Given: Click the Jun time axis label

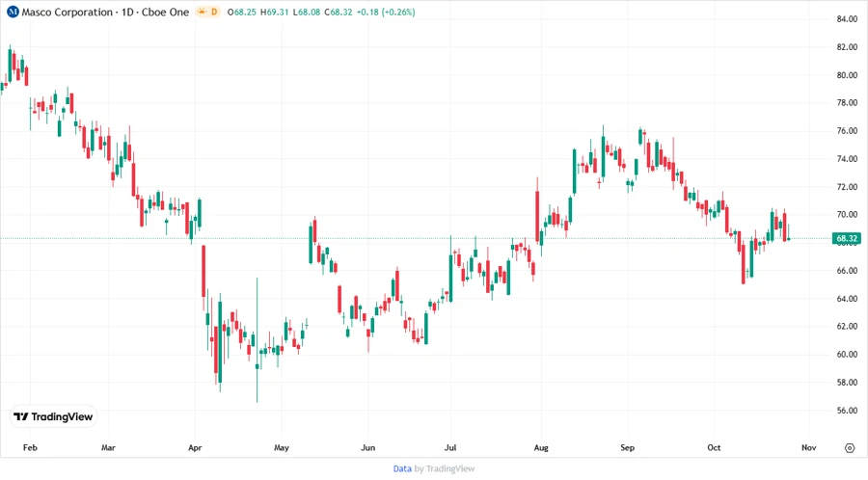Looking at the screenshot, I should pyautogui.click(x=367, y=447).
